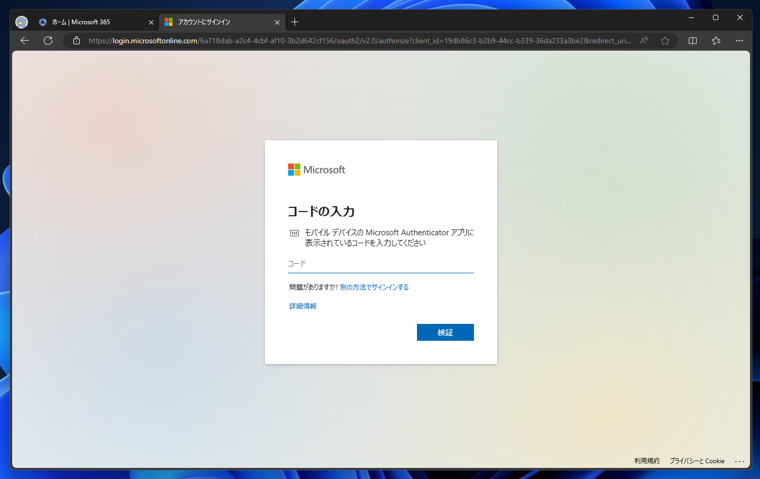Add page to favorites with the star icon
This screenshot has height=479, width=760.
665,41
